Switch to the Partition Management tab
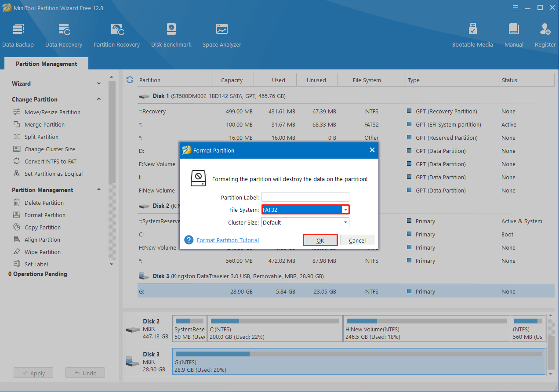This screenshot has width=559, height=392. 46,64
